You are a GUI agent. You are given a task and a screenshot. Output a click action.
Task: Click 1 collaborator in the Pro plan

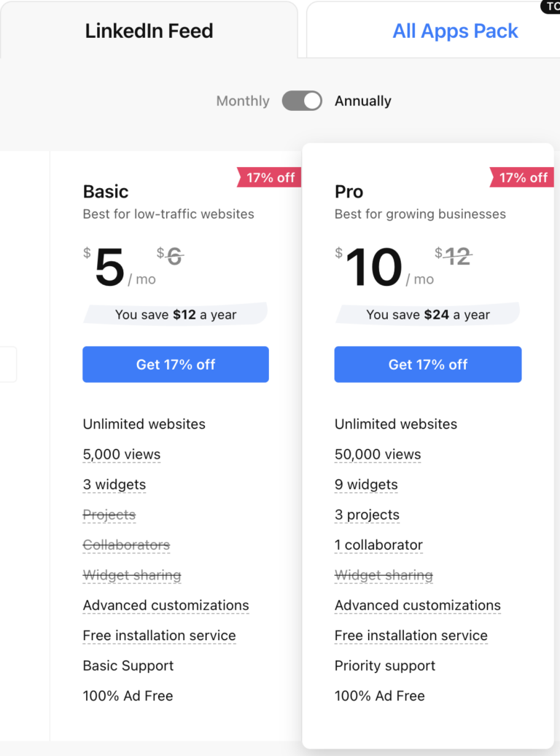(378, 545)
